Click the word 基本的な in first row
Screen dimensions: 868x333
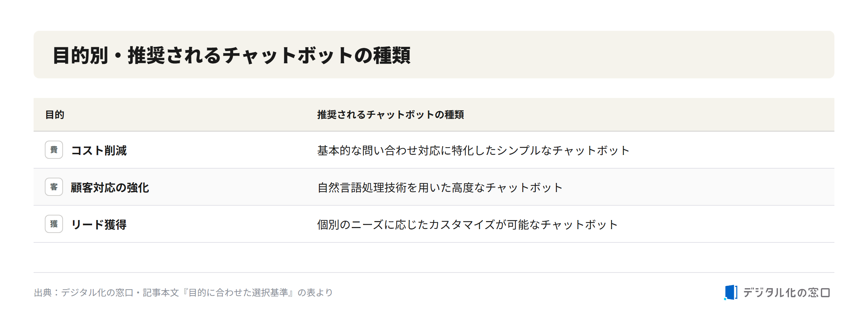(339, 150)
